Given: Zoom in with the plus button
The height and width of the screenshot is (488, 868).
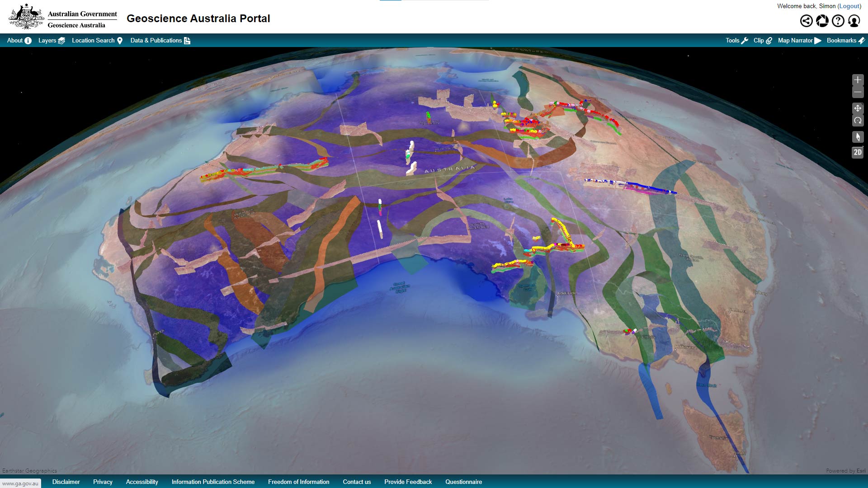Looking at the screenshot, I should tap(857, 80).
